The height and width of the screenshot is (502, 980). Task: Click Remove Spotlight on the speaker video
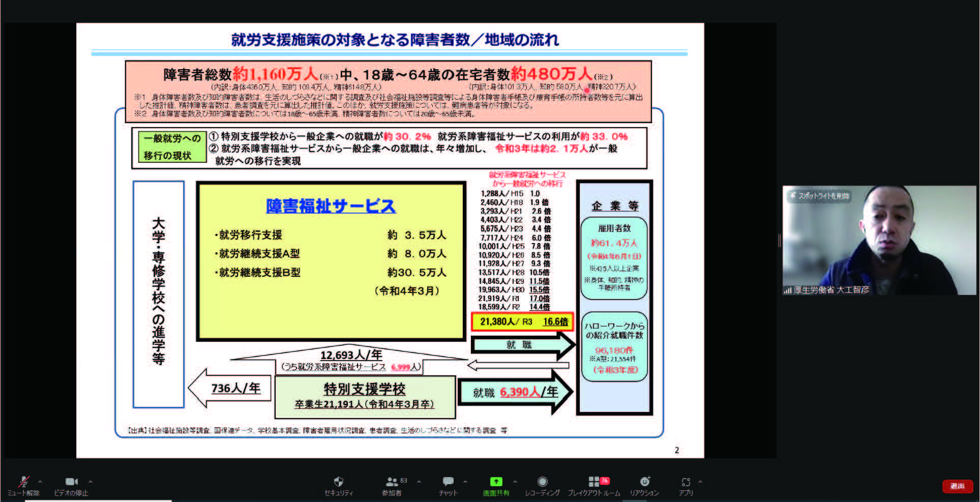819,196
